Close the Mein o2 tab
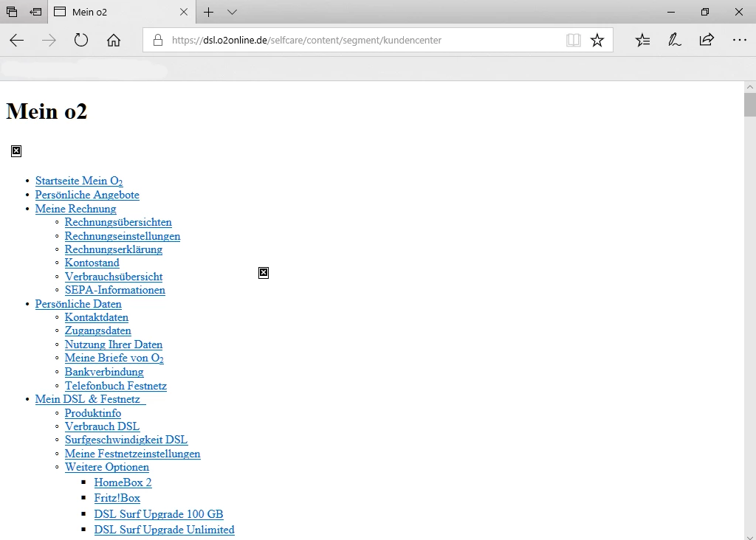This screenshot has width=756, height=540. pos(184,12)
